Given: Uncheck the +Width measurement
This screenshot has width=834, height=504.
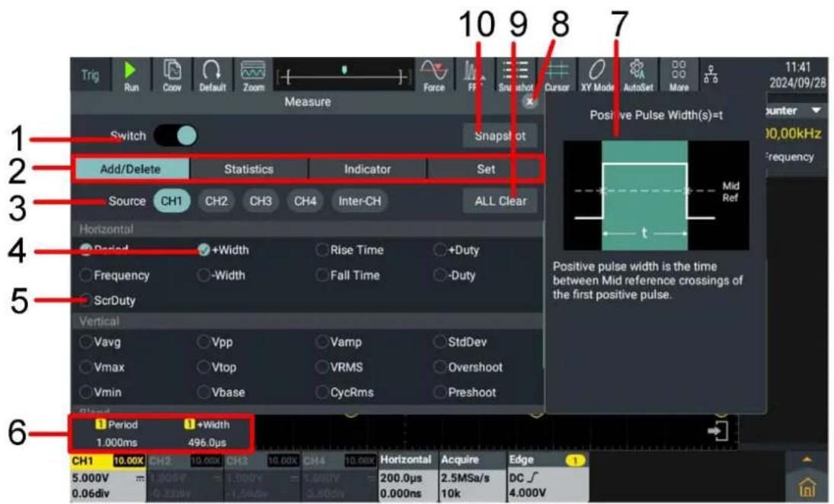Looking at the screenshot, I should tap(203, 250).
